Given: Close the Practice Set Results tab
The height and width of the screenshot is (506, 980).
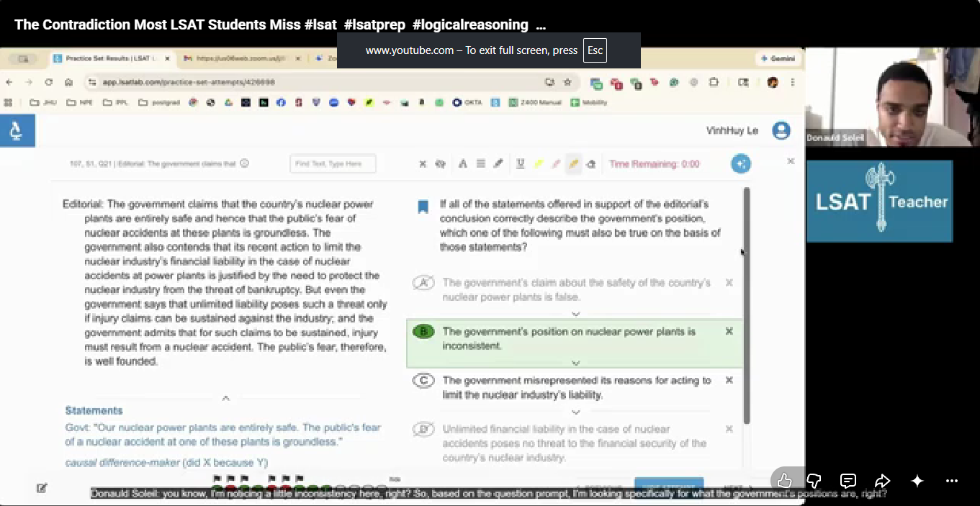Looking at the screenshot, I should 166,58.
